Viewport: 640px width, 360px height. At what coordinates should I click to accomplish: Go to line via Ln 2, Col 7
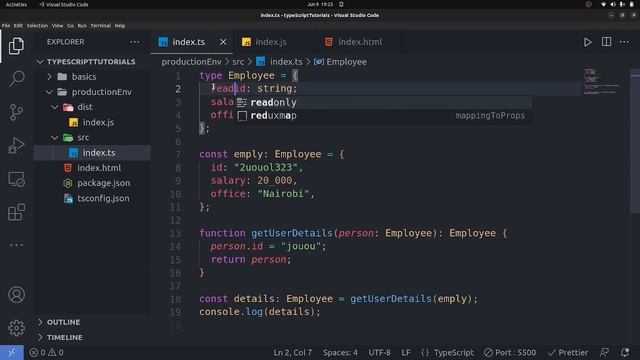pyautogui.click(x=292, y=352)
